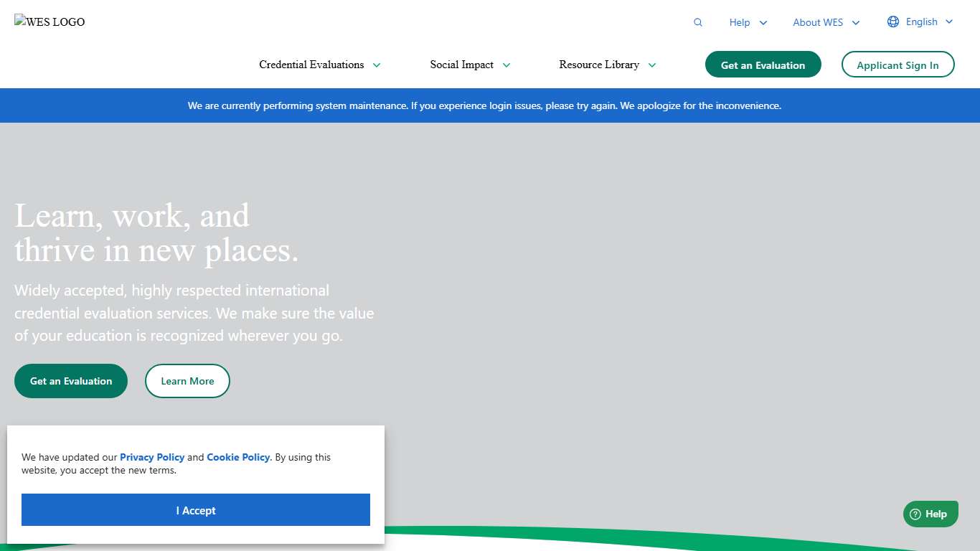Expand the Credential Evaluations dropdown
The height and width of the screenshot is (551, 980).
(320, 65)
